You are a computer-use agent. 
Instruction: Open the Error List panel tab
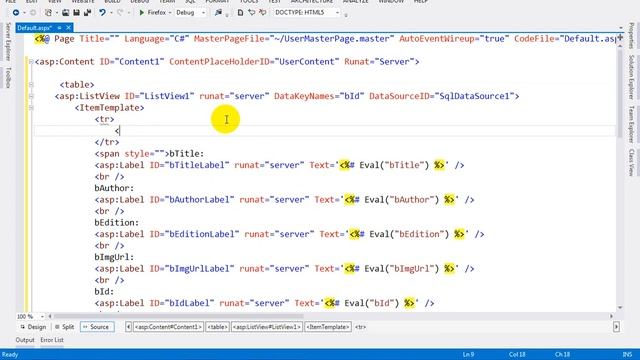click(x=52, y=340)
